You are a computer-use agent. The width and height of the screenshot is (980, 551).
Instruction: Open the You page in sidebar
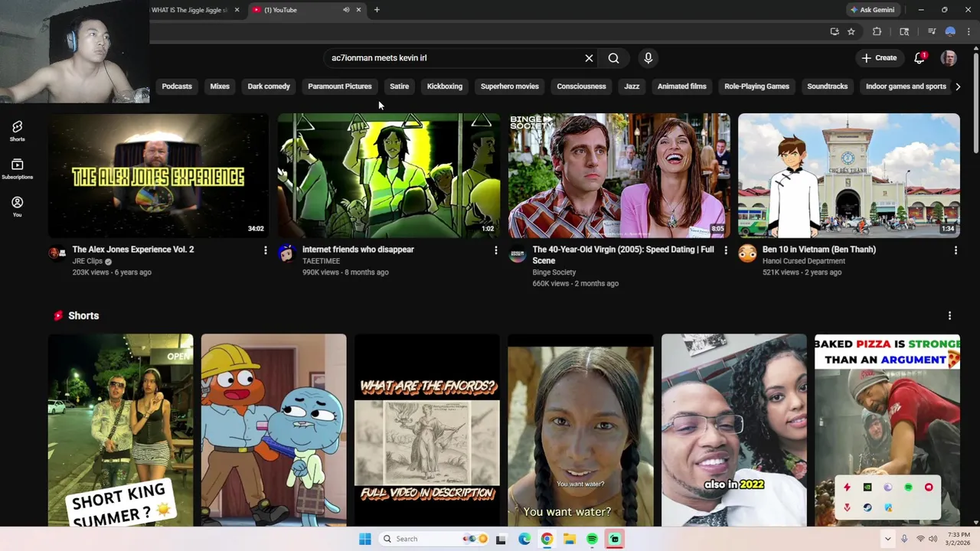coord(17,207)
